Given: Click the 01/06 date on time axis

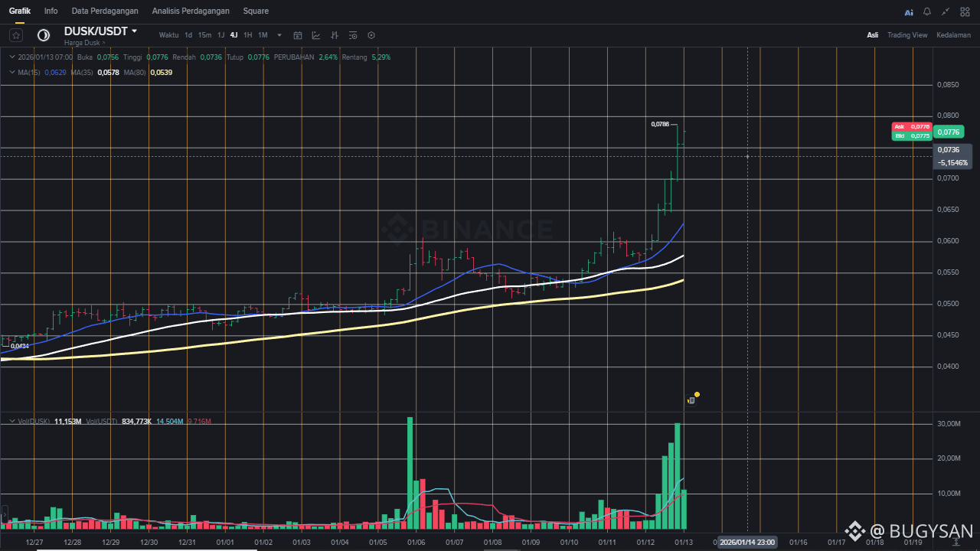Looking at the screenshot, I should 416,542.
